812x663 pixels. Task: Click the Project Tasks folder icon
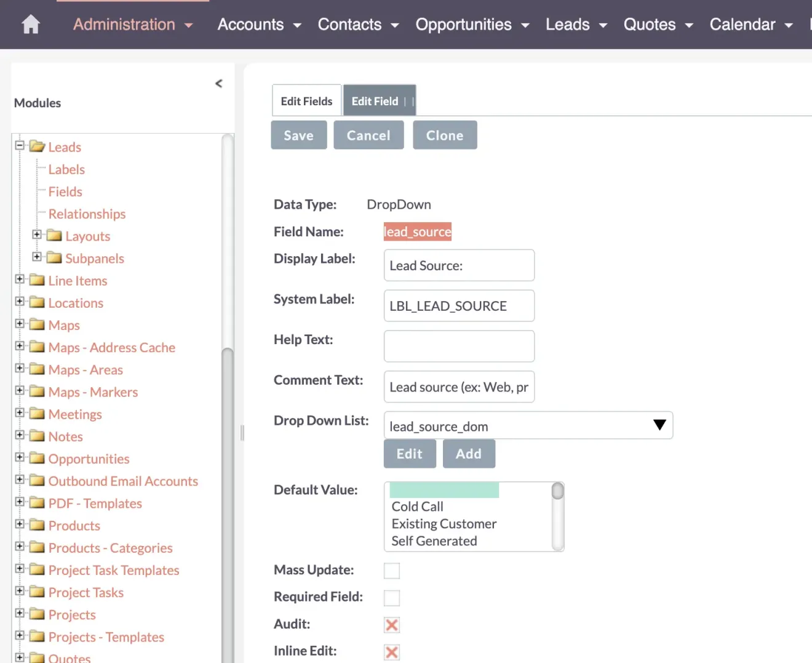click(x=37, y=592)
